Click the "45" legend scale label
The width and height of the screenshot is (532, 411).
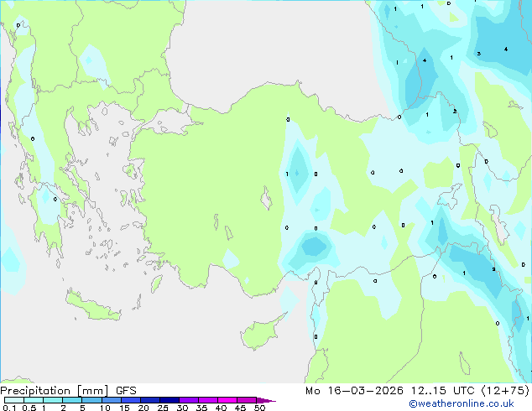point(240,408)
